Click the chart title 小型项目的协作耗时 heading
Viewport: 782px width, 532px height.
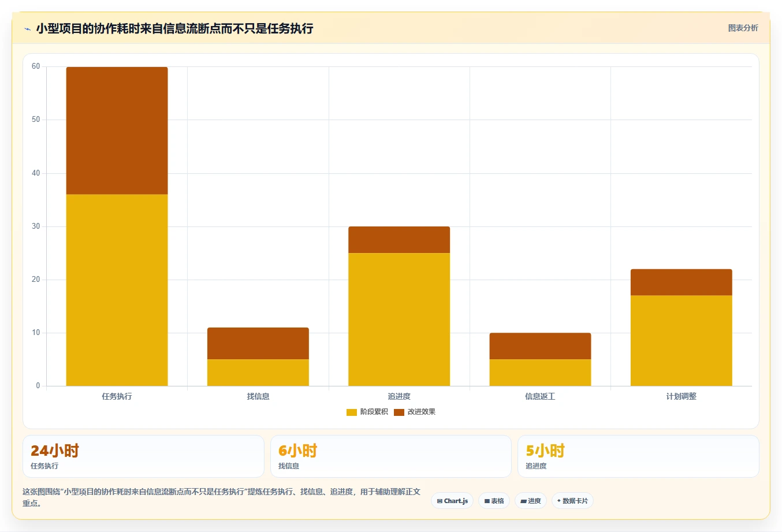coord(174,28)
